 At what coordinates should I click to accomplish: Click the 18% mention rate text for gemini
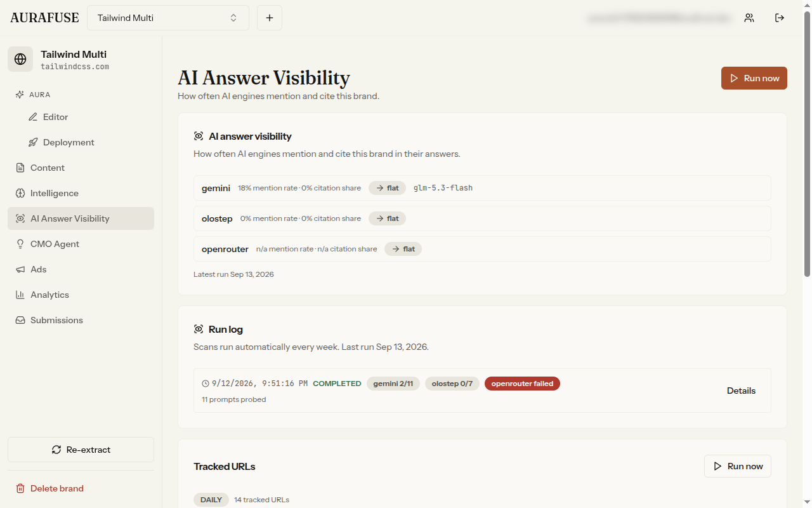267,188
